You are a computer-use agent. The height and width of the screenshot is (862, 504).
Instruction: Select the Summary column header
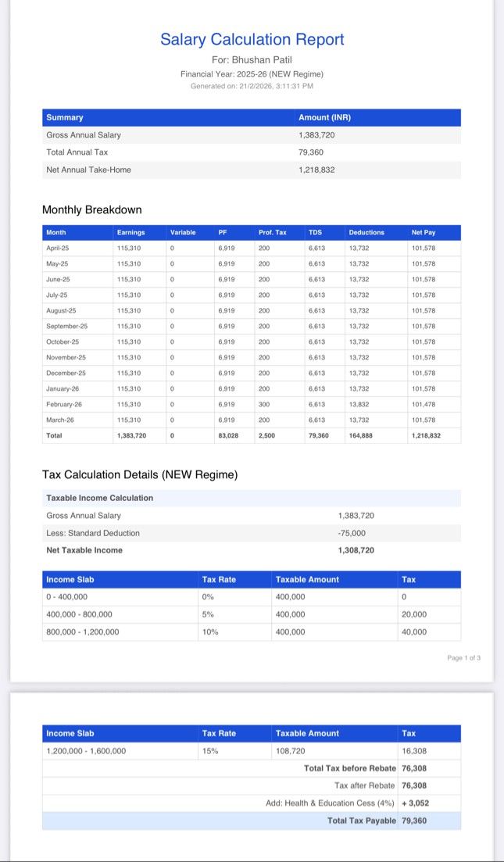(64, 118)
